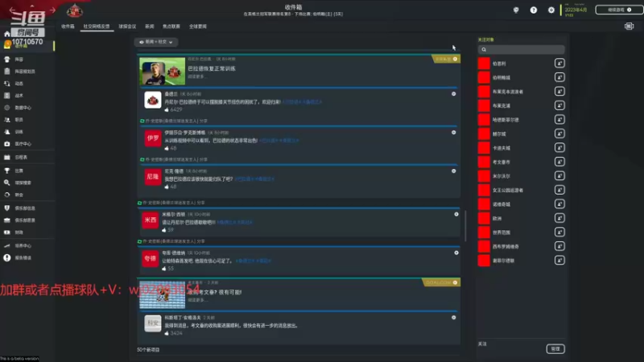Open options on the 伊丽莎白·罗克斯博格 post
644x362 pixels.
coord(453,133)
